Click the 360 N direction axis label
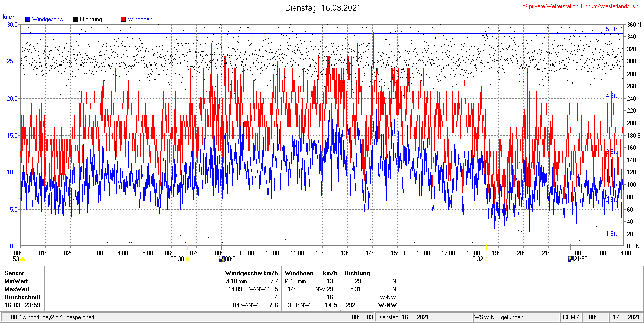The width and height of the screenshot is (644, 323). [x=633, y=24]
